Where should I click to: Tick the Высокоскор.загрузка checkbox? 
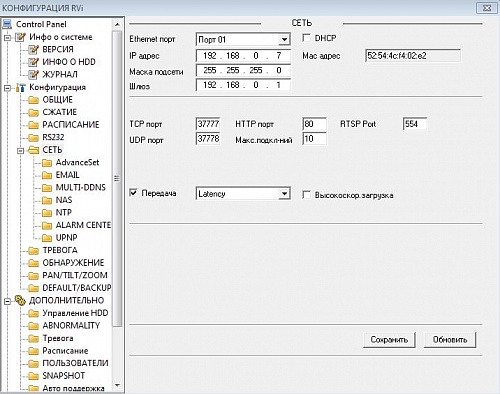tap(306, 195)
